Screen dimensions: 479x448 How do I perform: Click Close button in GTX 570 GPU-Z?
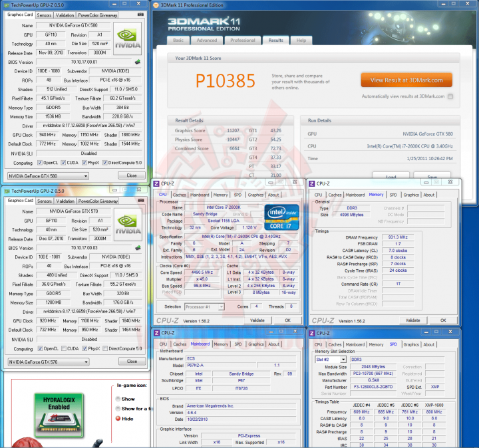[x=132, y=362]
